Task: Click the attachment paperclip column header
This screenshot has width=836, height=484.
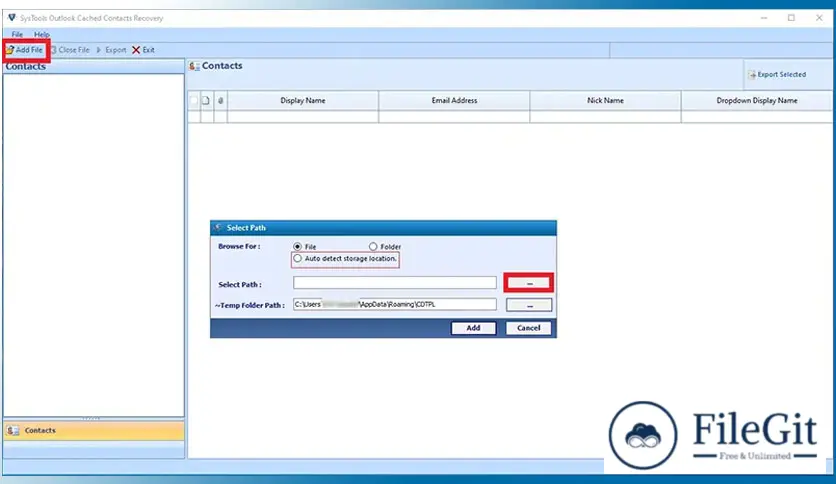Action: pyautogui.click(x=220, y=101)
